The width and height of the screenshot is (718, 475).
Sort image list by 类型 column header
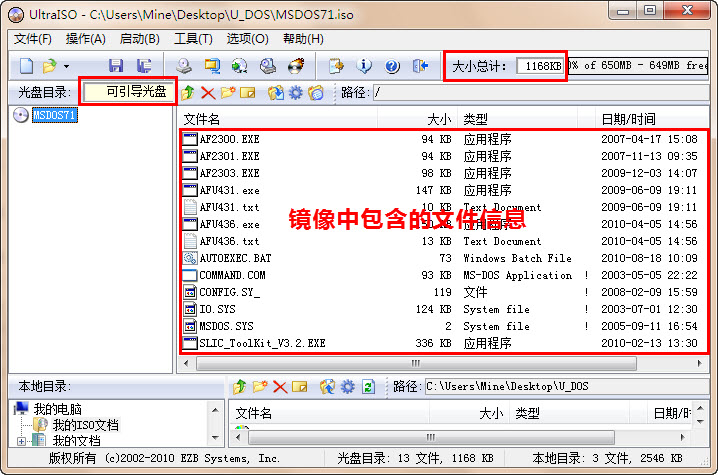518,120
